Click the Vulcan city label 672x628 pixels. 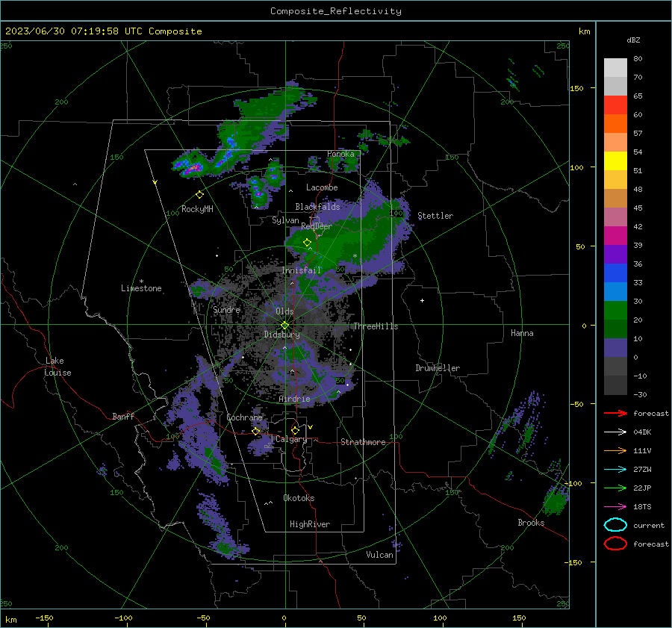pos(380,555)
